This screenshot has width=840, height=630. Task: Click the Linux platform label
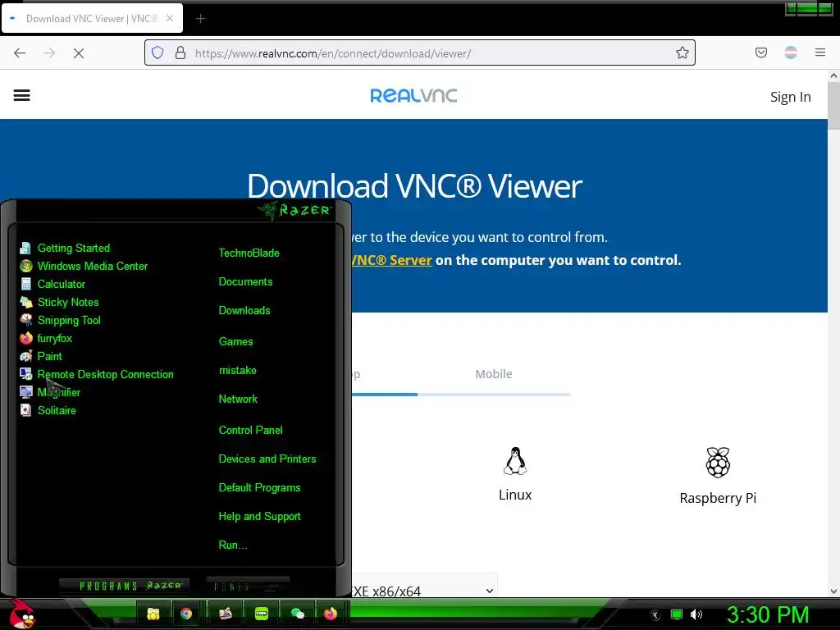coord(515,495)
